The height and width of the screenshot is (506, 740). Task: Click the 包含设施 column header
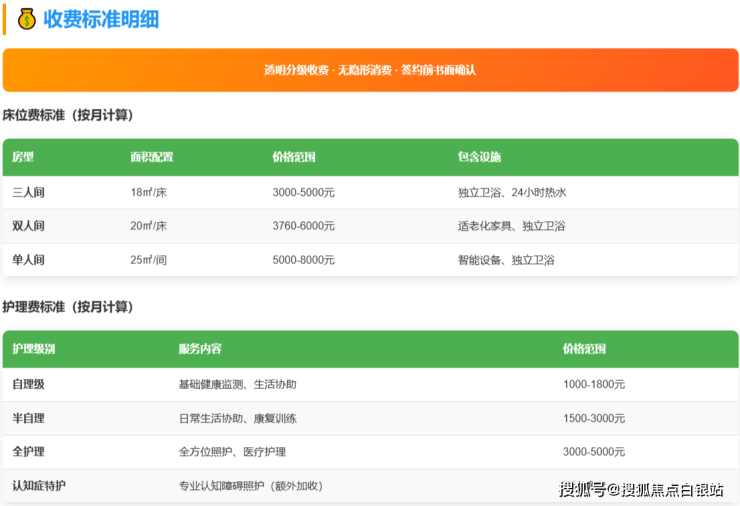point(479,158)
